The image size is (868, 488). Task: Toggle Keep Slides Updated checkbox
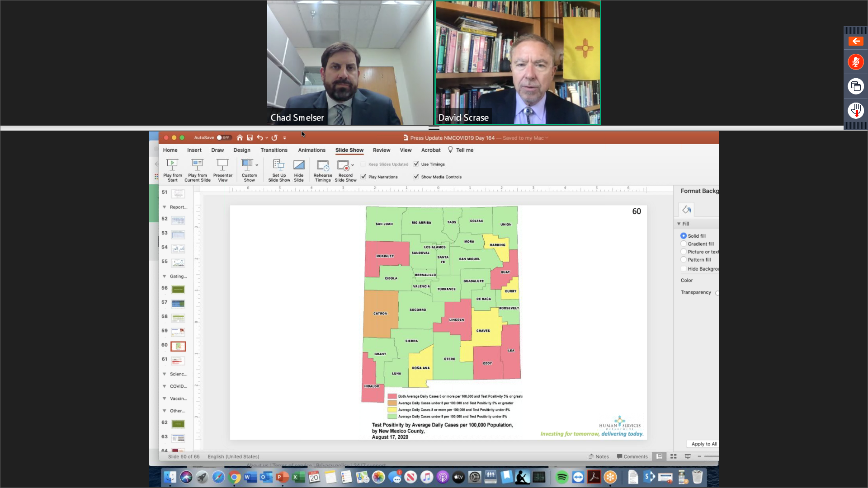pyautogui.click(x=363, y=164)
